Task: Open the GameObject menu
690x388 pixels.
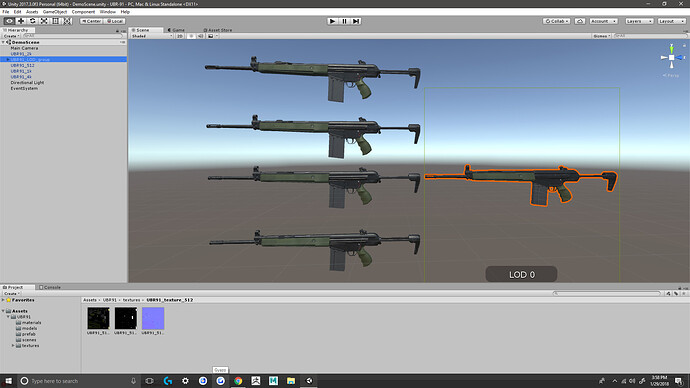Action: click(55, 12)
